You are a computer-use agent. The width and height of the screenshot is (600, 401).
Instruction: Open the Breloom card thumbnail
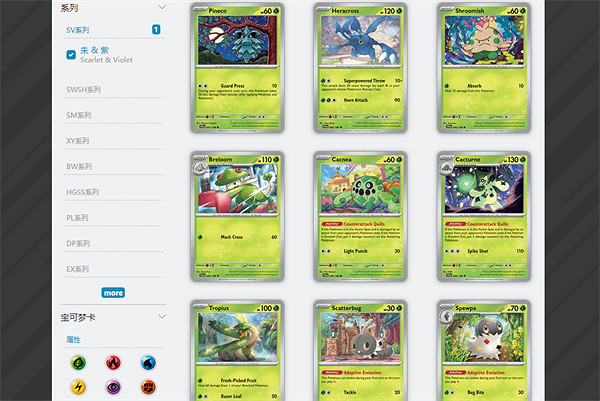(x=237, y=217)
